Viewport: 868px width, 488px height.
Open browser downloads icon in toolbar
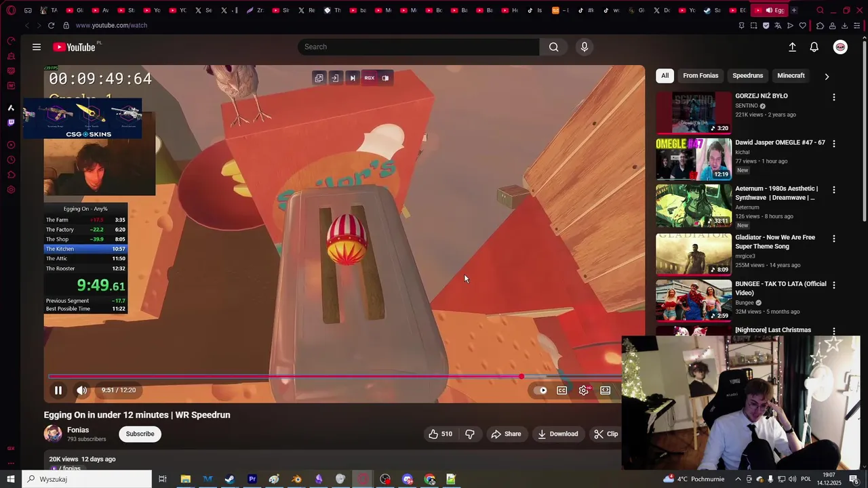(x=845, y=26)
